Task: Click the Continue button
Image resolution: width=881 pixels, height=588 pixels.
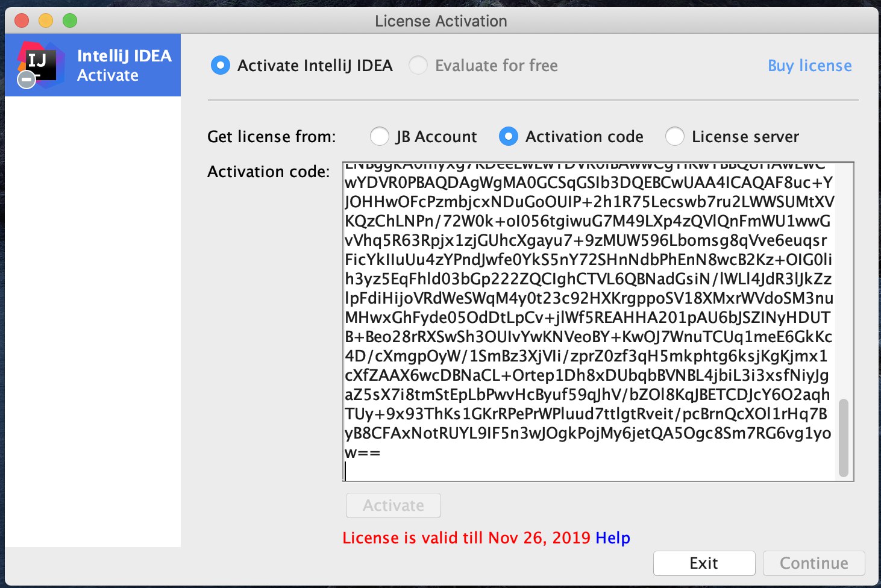Action: click(x=814, y=563)
